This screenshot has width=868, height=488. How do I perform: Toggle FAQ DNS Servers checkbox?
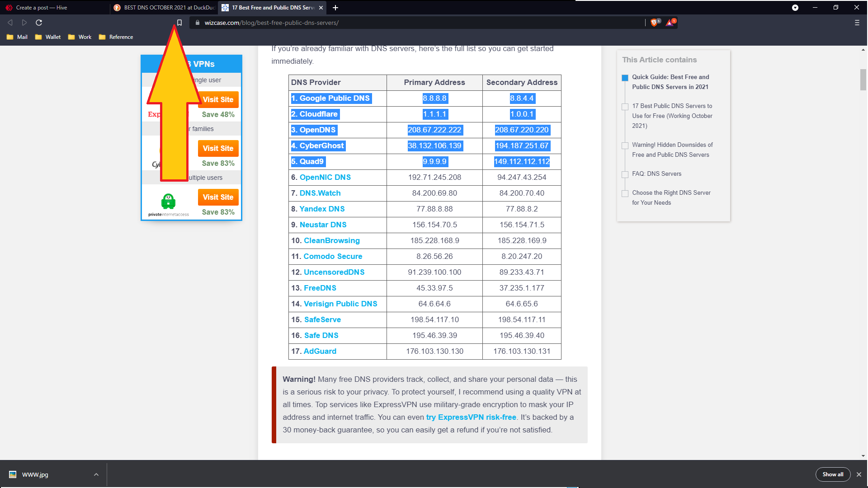[624, 174]
